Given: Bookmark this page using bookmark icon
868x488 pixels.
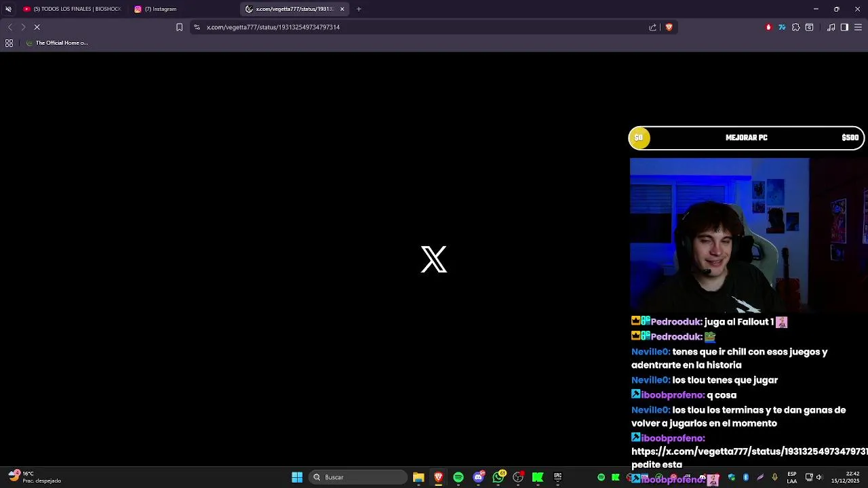Looking at the screenshot, I should [179, 27].
